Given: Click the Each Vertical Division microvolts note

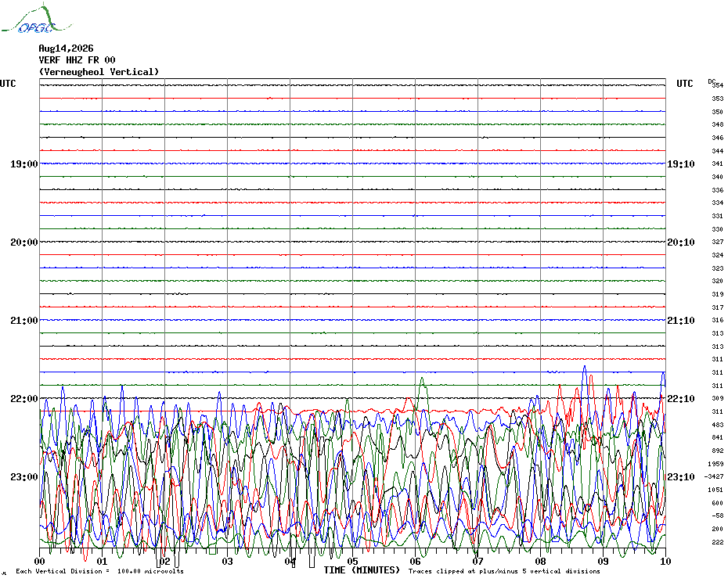Looking at the screenshot, I should [100, 571].
